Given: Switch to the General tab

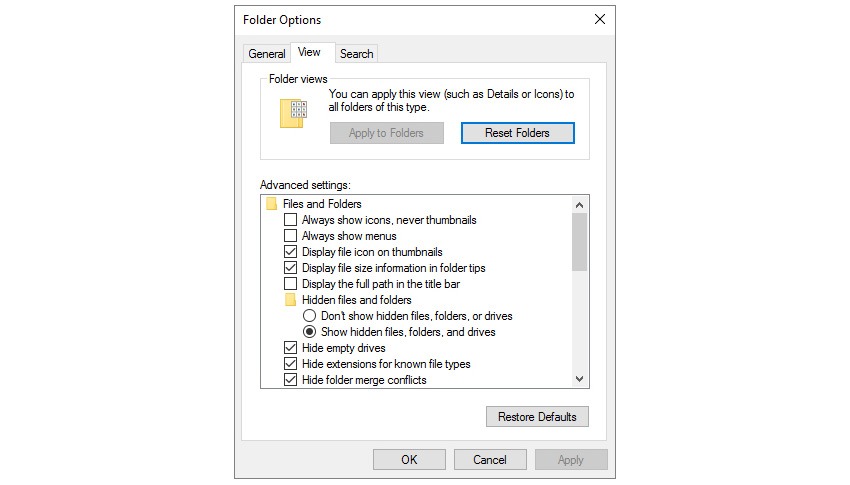Looking at the screenshot, I should (x=267, y=54).
